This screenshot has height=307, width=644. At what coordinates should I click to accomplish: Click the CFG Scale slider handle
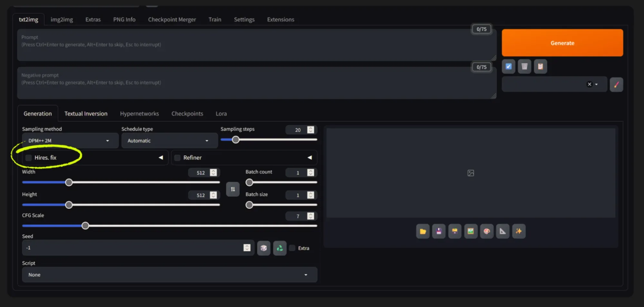pyautogui.click(x=85, y=226)
